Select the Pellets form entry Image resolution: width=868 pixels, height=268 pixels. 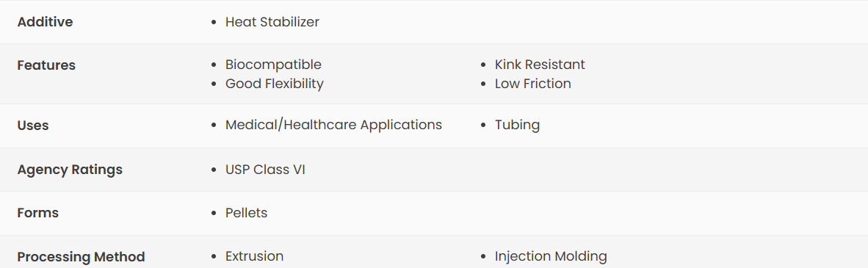(246, 213)
